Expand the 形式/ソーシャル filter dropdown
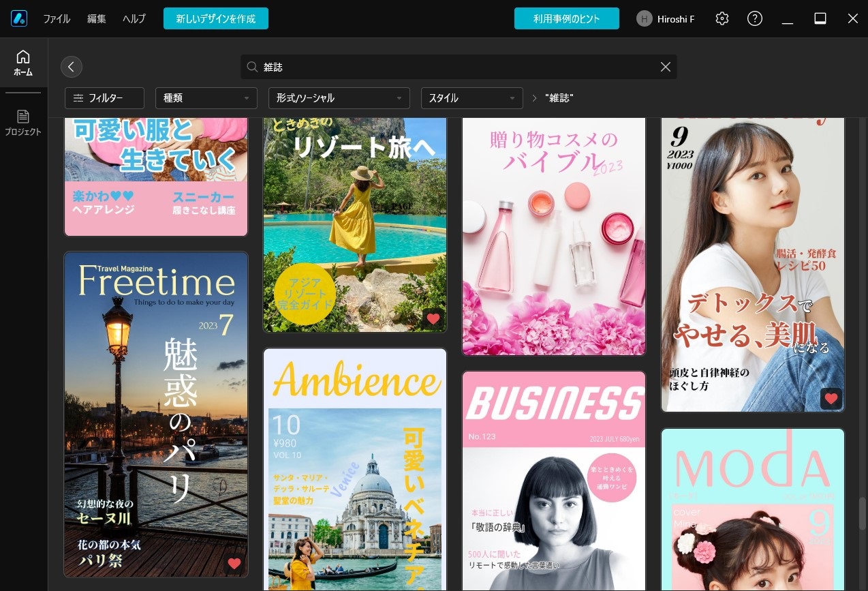 click(339, 97)
